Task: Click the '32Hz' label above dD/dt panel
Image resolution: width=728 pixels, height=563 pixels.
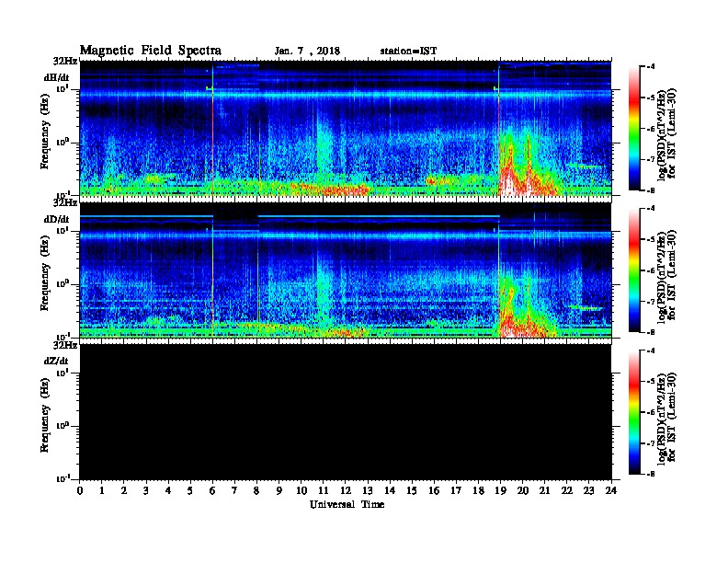Action: pyautogui.click(x=65, y=203)
